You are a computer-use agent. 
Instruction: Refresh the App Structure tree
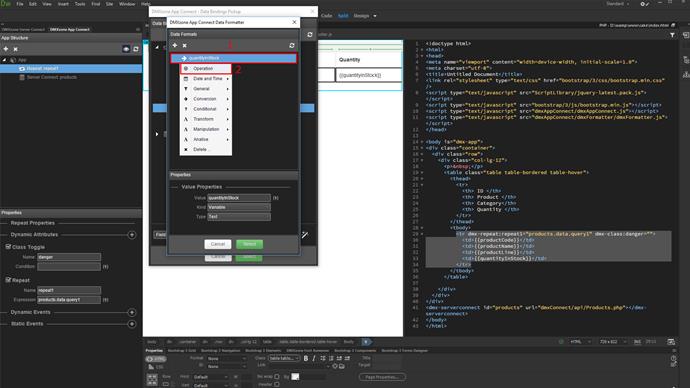click(136, 49)
